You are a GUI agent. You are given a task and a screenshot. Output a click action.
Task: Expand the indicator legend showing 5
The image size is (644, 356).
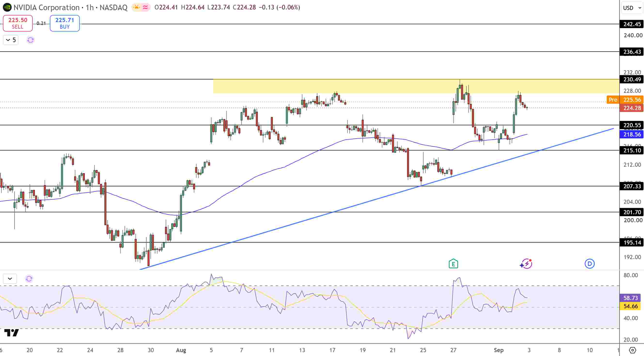(x=10, y=40)
